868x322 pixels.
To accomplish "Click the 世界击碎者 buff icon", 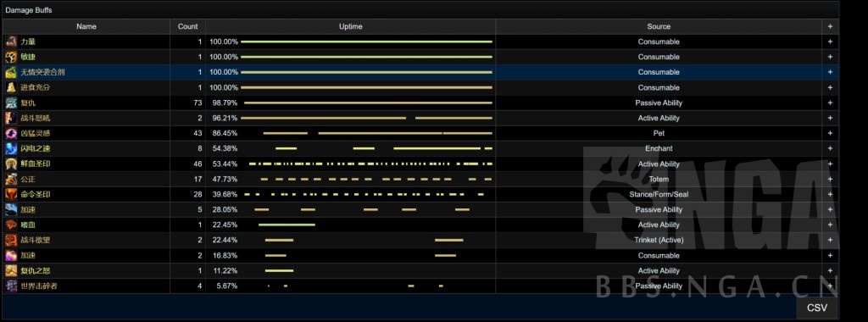I will pos(11,286).
